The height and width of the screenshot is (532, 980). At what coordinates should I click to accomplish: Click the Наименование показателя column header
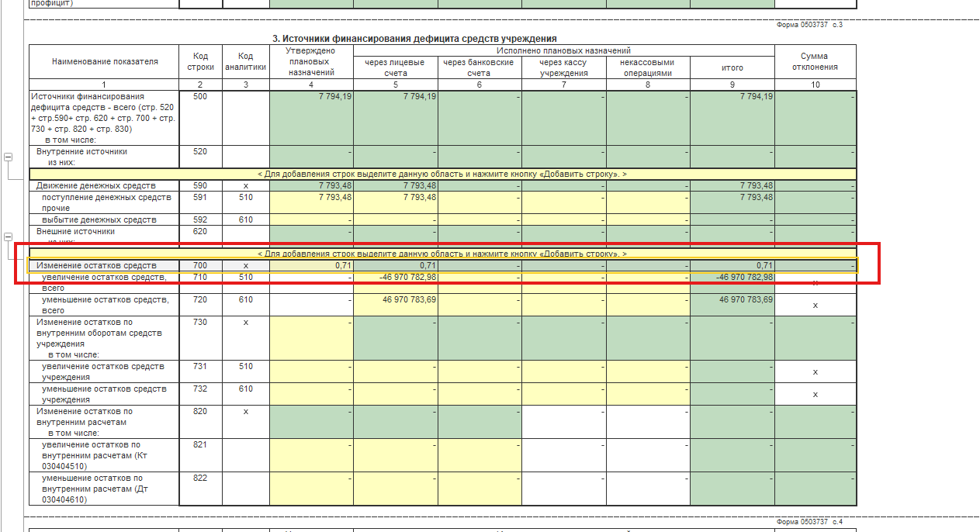click(104, 62)
